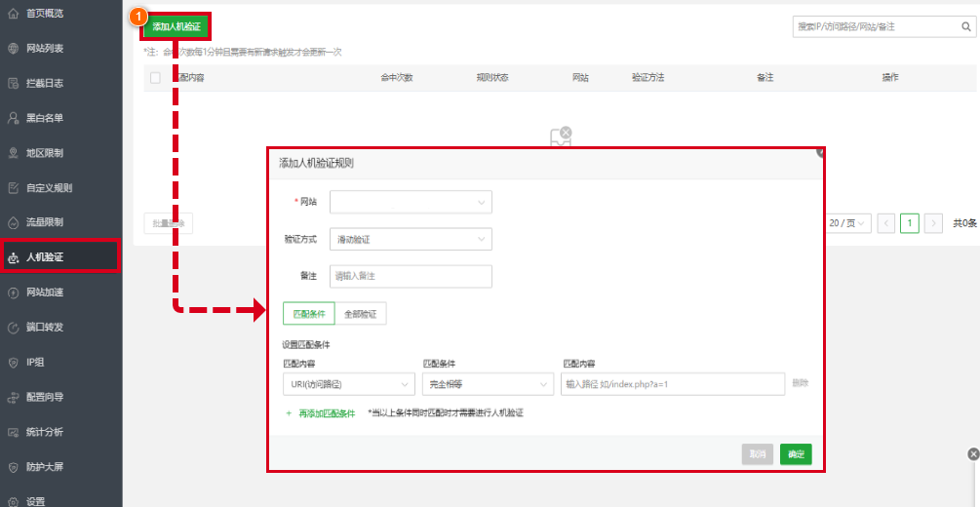Focus the 备注 input field

tap(411, 276)
